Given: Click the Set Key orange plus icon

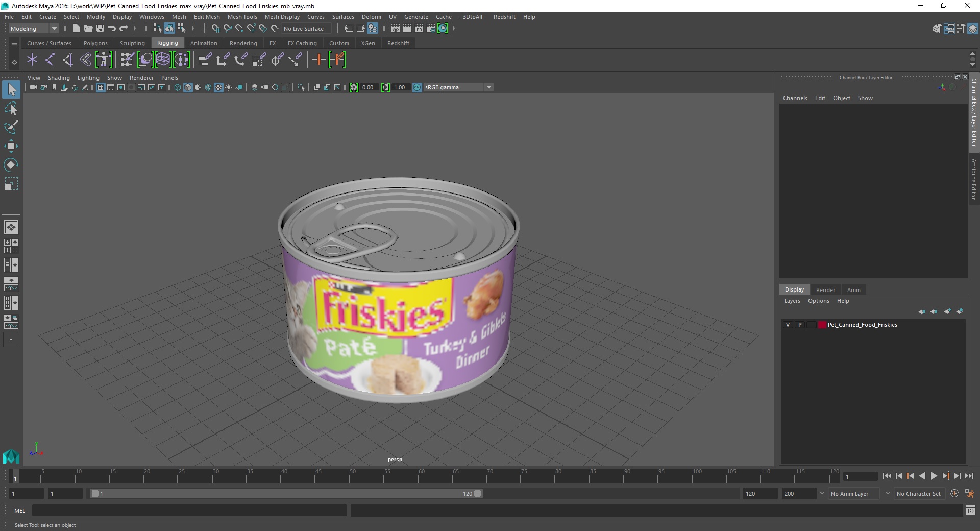Looking at the screenshot, I should [x=318, y=60].
